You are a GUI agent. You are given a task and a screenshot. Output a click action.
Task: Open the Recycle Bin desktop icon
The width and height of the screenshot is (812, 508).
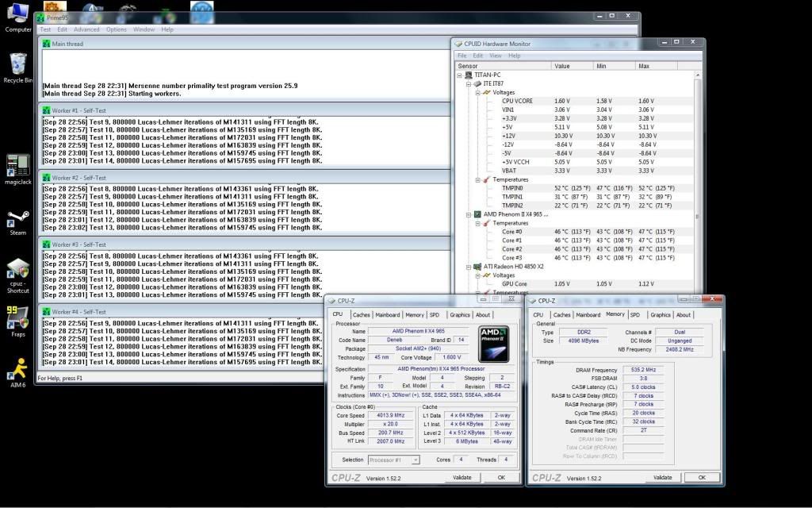point(17,65)
